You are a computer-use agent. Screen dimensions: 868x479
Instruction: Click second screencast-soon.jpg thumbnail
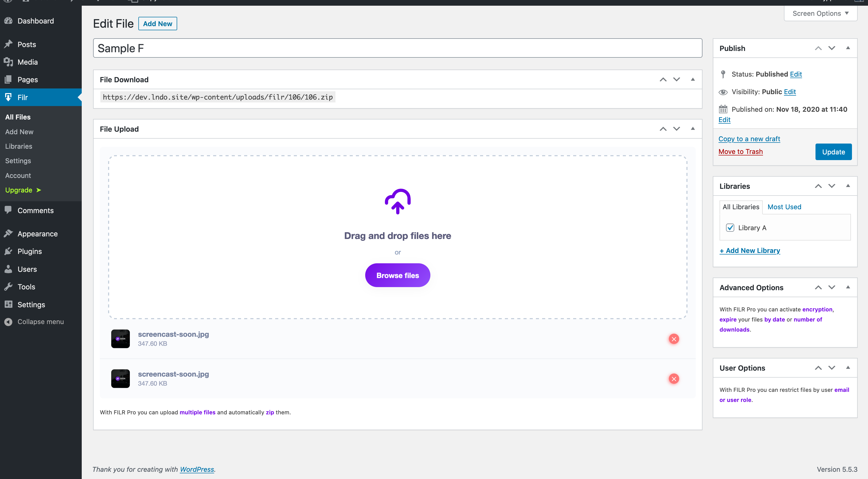point(120,378)
